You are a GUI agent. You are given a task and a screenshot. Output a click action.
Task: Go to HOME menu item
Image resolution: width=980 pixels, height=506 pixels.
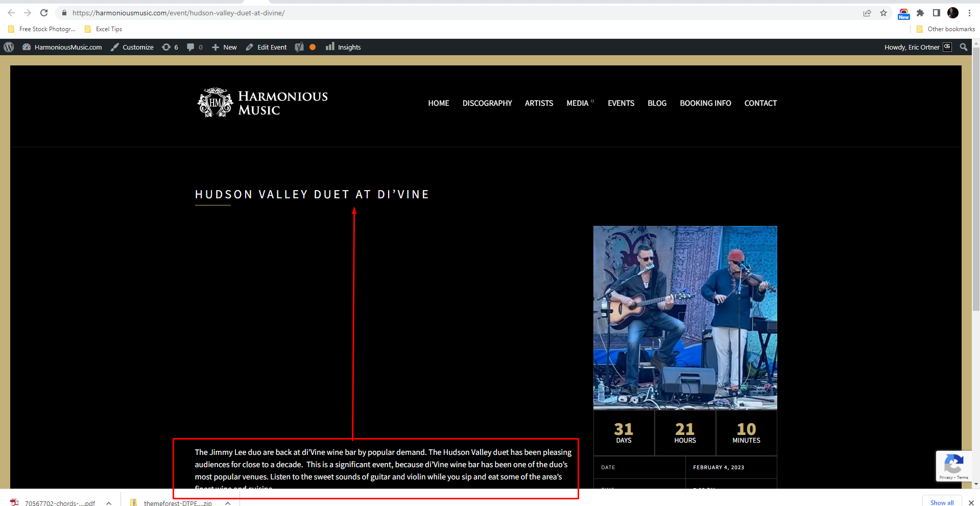439,103
